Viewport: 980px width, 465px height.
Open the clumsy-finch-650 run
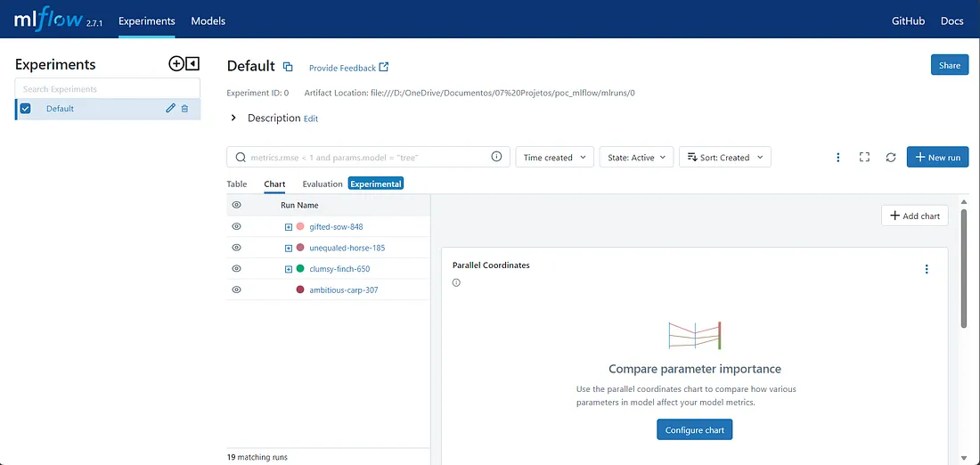pos(339,269)
